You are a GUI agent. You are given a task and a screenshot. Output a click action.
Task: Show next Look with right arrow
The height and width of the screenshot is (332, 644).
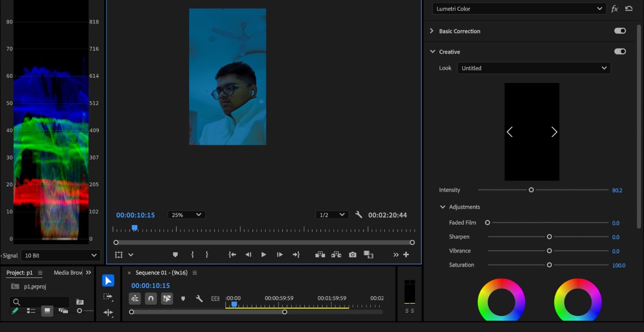pyautogui.click(x=554, y=132)
